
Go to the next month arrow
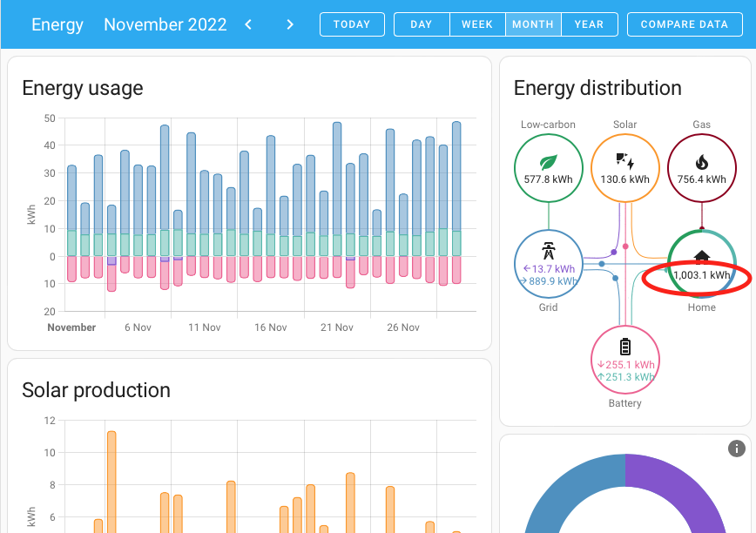click(290, 24)
